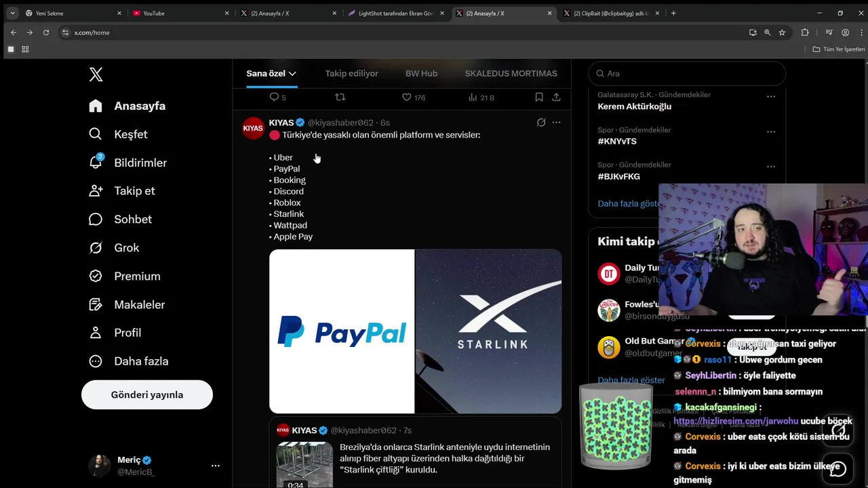
Task: Open PayPal image in post
Action: point(342,331)
